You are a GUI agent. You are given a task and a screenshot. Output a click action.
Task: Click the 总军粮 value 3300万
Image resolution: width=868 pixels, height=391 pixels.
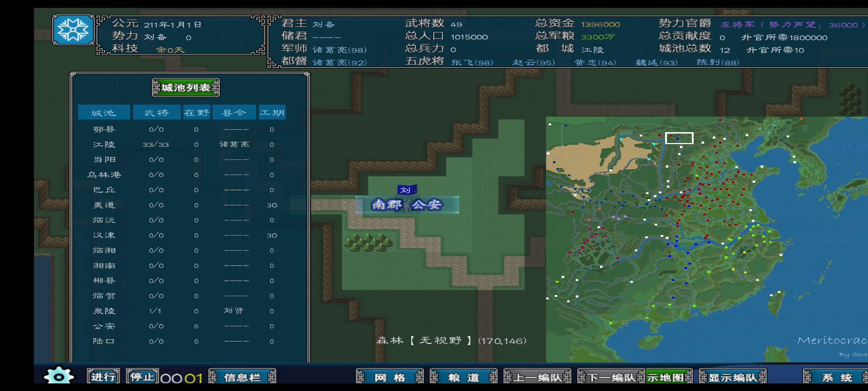coord(598,37)
